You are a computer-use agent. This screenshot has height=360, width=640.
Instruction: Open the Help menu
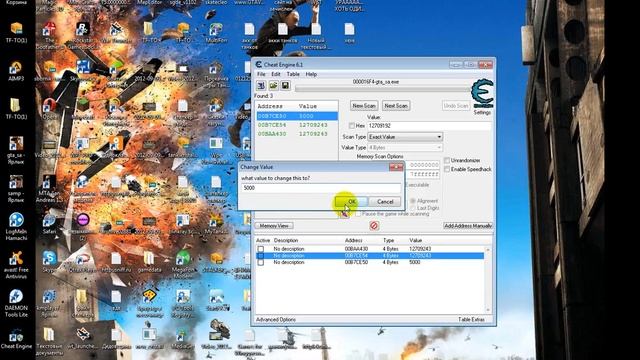(311, 74)
